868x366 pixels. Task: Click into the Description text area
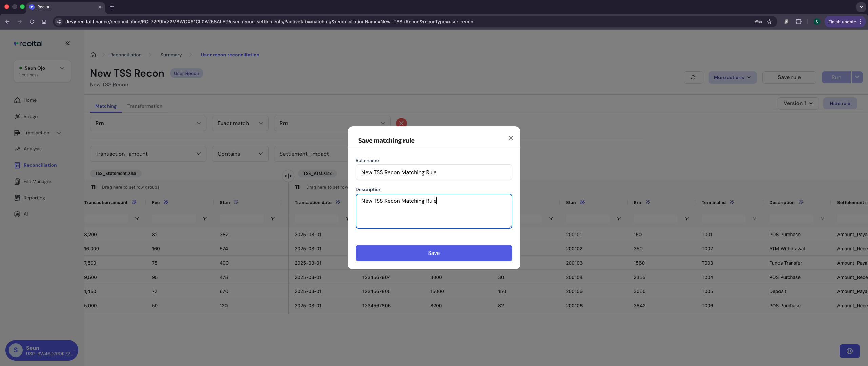434,211
